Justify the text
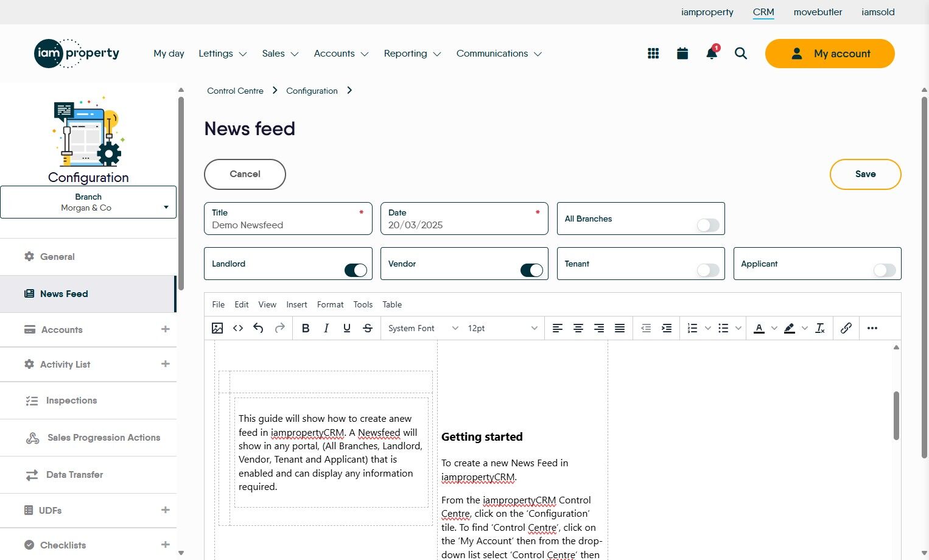The width and height of the screenshot is (929, 560). pyautogui.click(x=620, y=328)
